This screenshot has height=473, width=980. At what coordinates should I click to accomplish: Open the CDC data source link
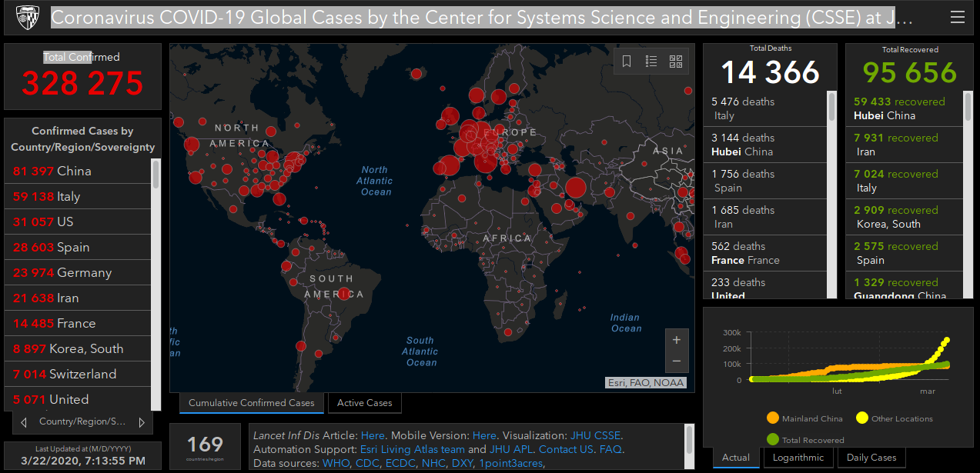click(x=367, y=463)
